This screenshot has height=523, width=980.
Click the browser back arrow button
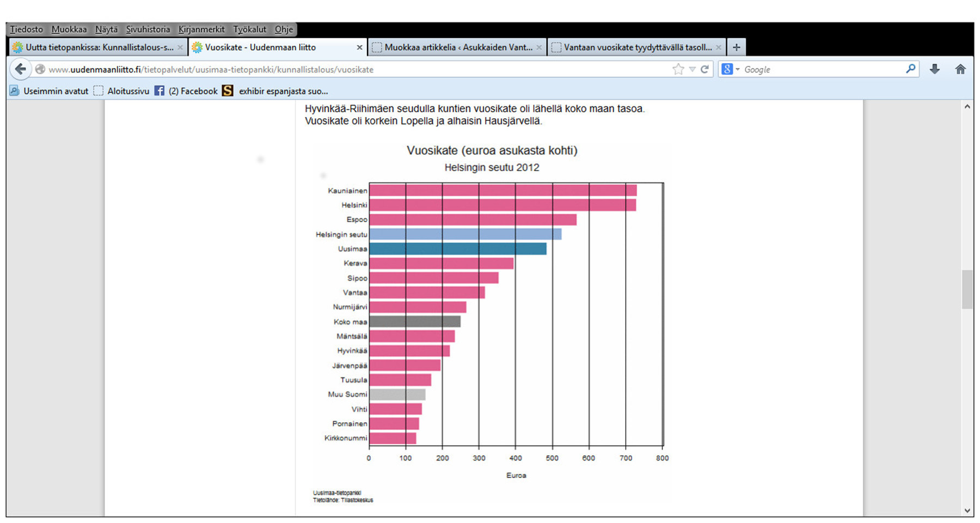tap(20, 69)
